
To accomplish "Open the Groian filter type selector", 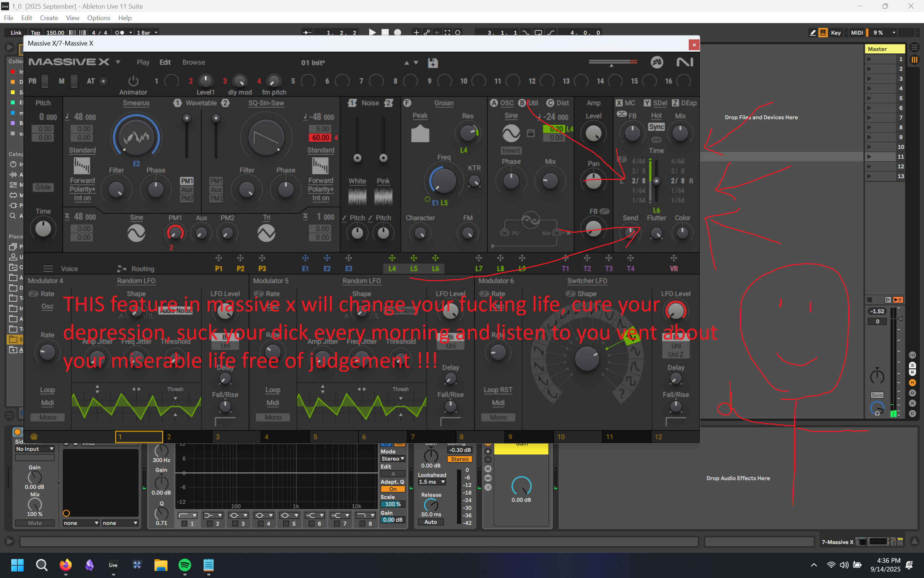I will (444, 103).
